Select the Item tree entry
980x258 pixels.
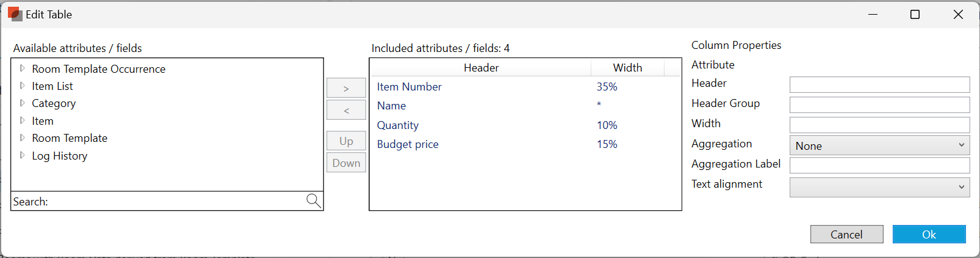pos(43,121)
